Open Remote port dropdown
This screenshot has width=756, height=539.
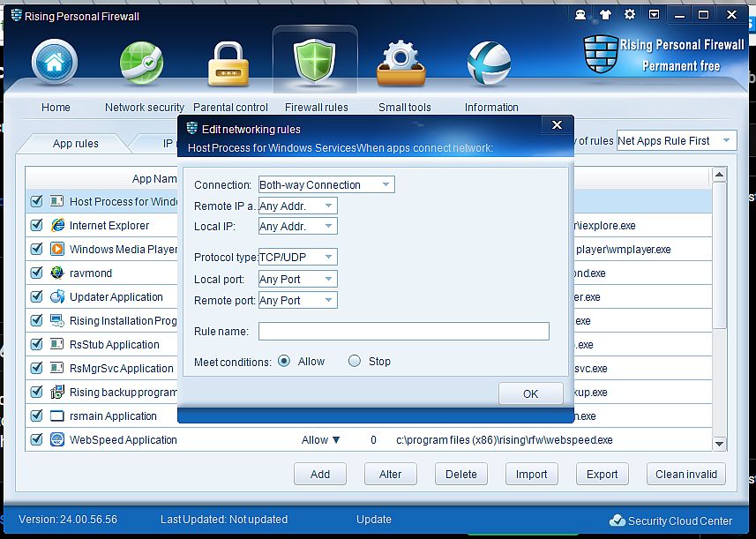pos(297,300)
